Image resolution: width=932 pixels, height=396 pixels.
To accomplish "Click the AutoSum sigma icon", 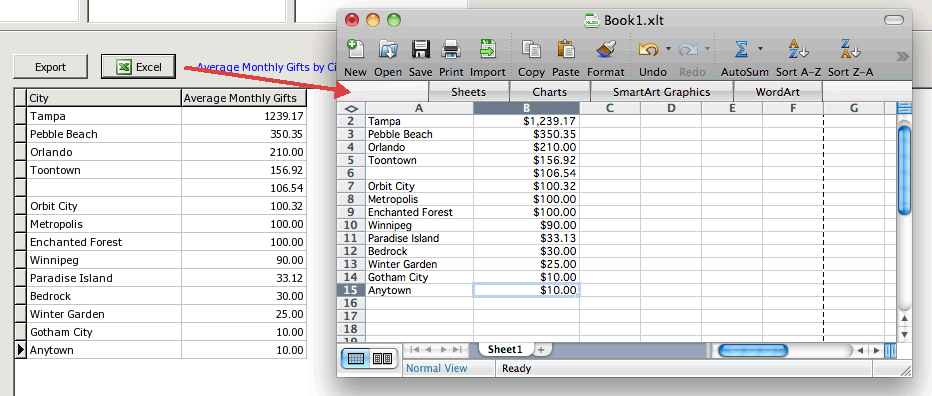I will pyautogui.click(x=741, y=49).
